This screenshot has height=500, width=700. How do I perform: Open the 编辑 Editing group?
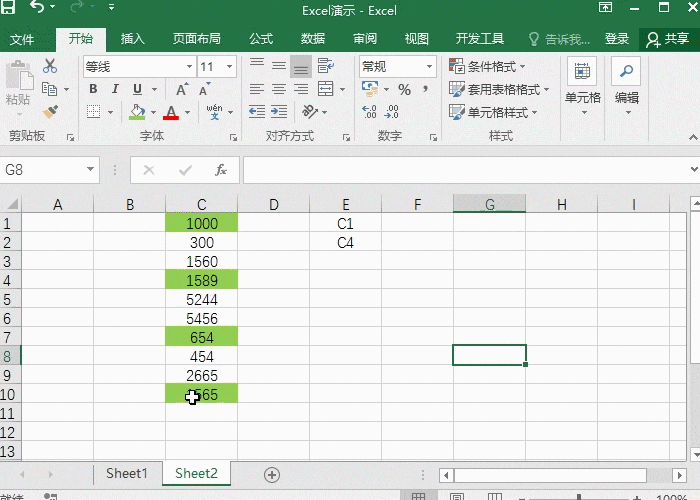[627, 88]
